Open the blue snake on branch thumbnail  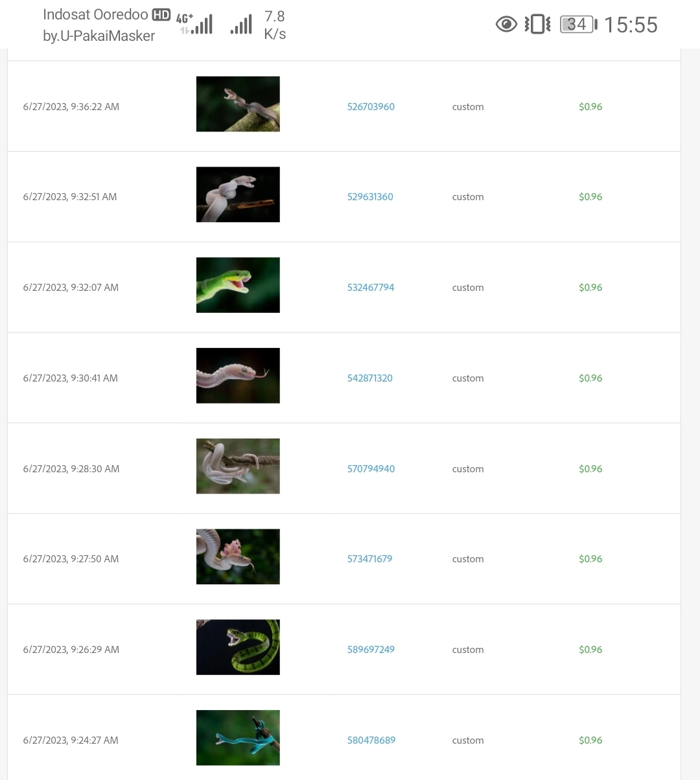(238, 738)
